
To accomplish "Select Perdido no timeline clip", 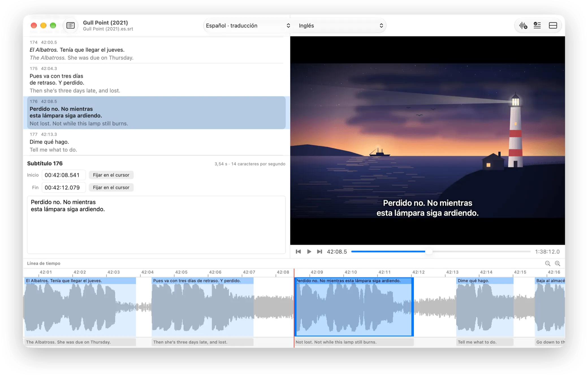I will pyautogui.click(x=354, y=307).
